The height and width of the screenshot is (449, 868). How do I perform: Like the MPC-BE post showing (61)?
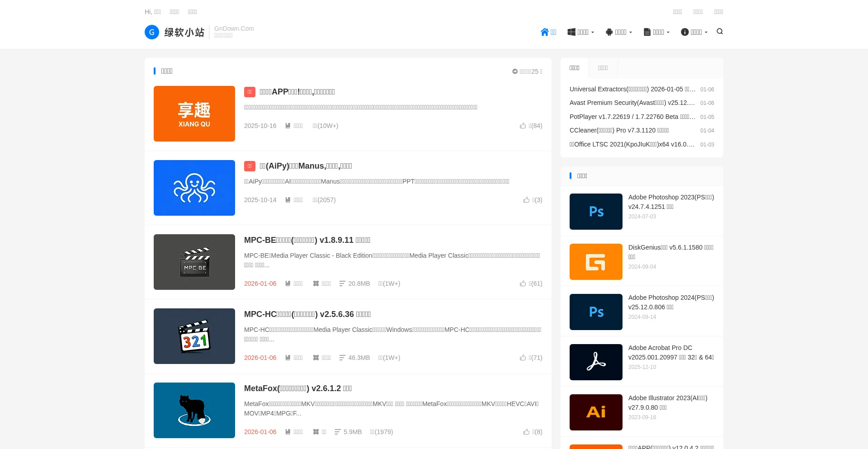(x=531, y=284)
